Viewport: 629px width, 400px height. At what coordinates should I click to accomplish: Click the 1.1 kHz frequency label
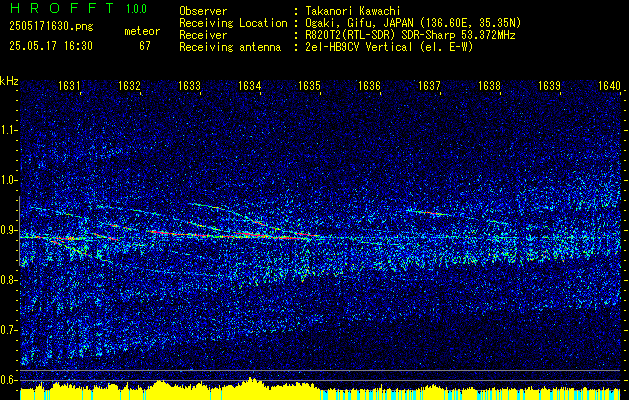pyautogui.click(x=8, y=130)
